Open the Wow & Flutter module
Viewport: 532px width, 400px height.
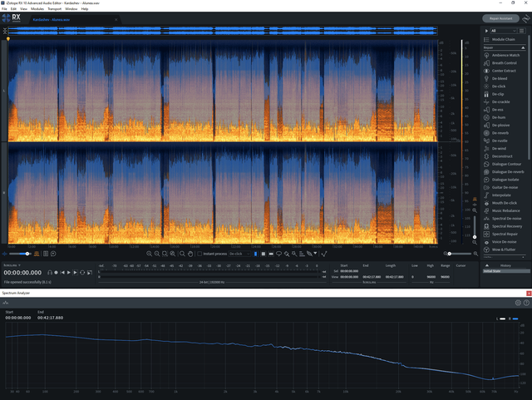500,249
